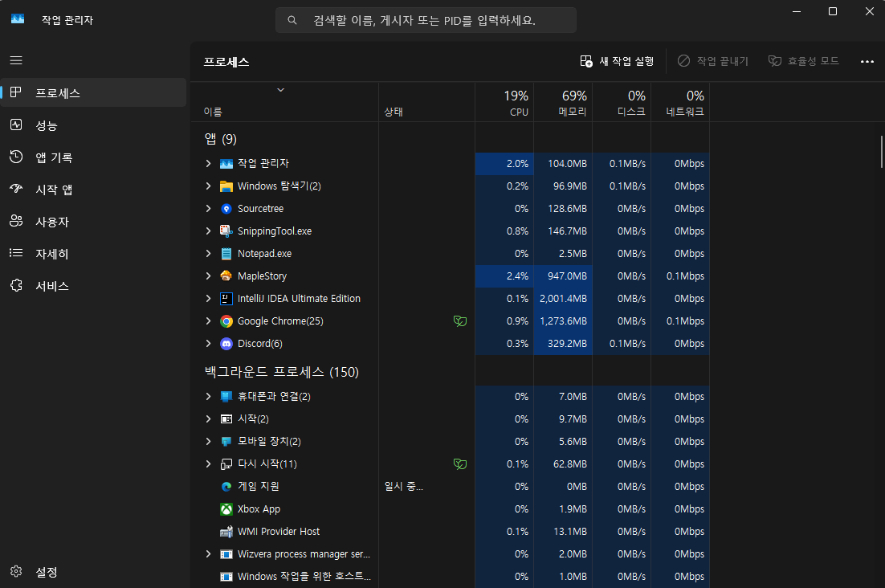Click 작업 끝내기 button
The image size is (885, 588).
[713, 61]
